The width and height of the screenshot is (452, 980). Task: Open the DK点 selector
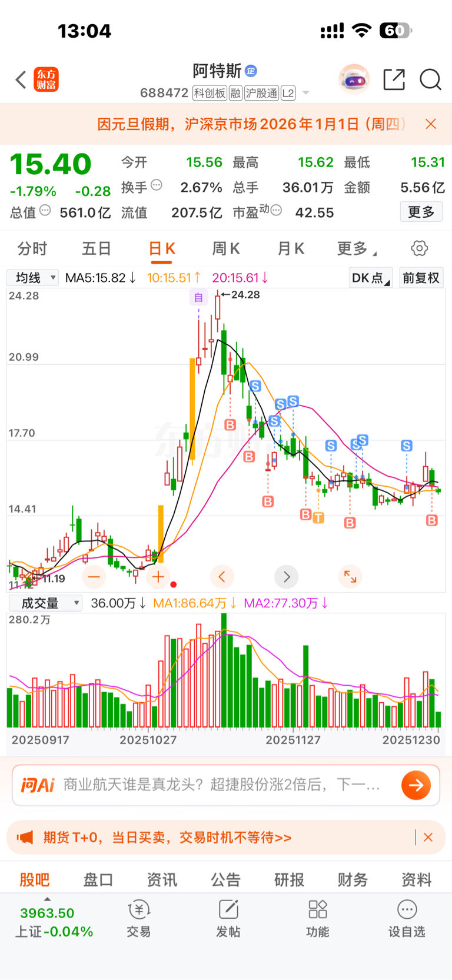[371, 278]
